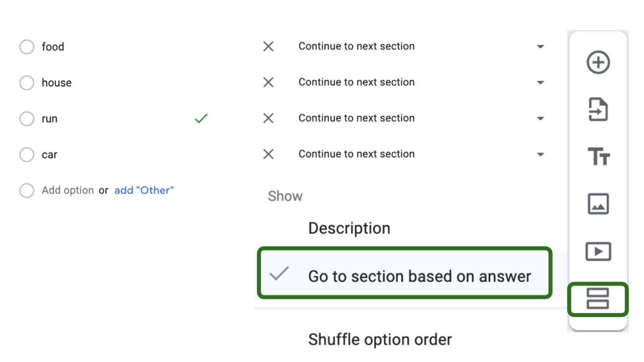This screenshot has width=644, height=362.
Task: Add a new question from the sidebar
Action: point(598,62)
